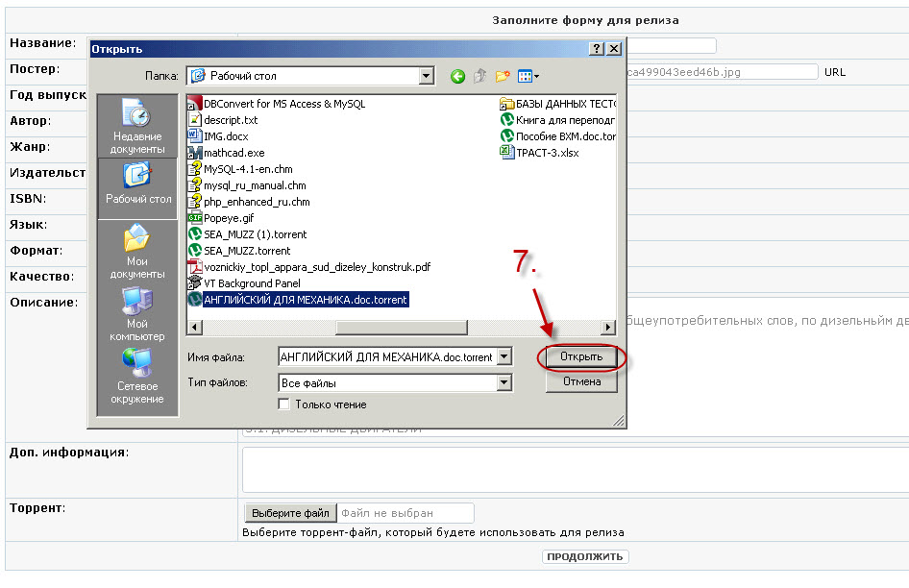Screen dimensions: 909x588
Task: Click the green Back navigation arrow icon
Action: [x=458, y=76]
